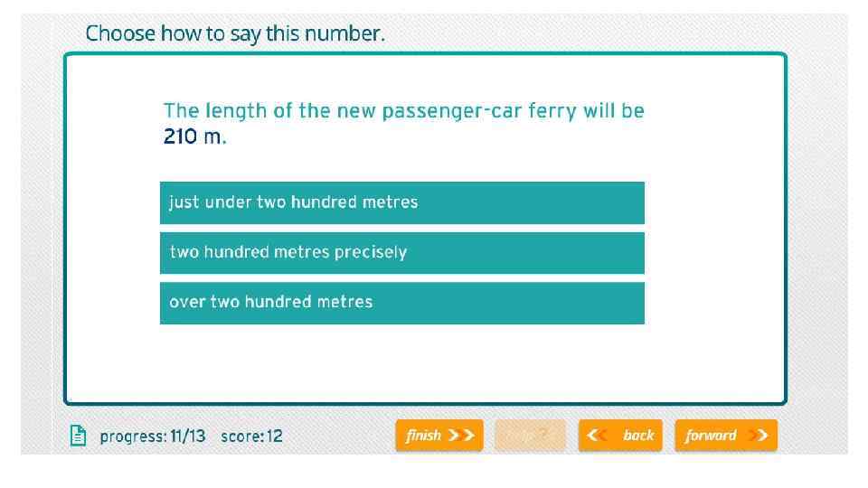The height and width of the screenshot is (488, 868).
Task: Click the bold "210 m" number
Action: [x=192, y=137]
